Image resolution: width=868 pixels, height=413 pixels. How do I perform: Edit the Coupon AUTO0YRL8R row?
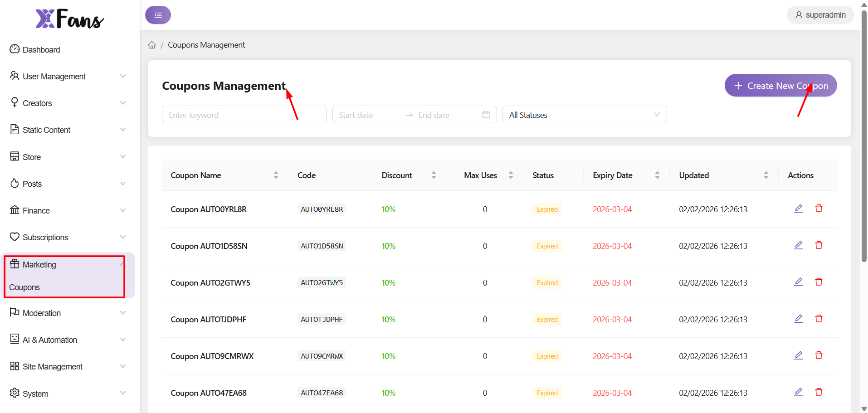coord(798,209)
